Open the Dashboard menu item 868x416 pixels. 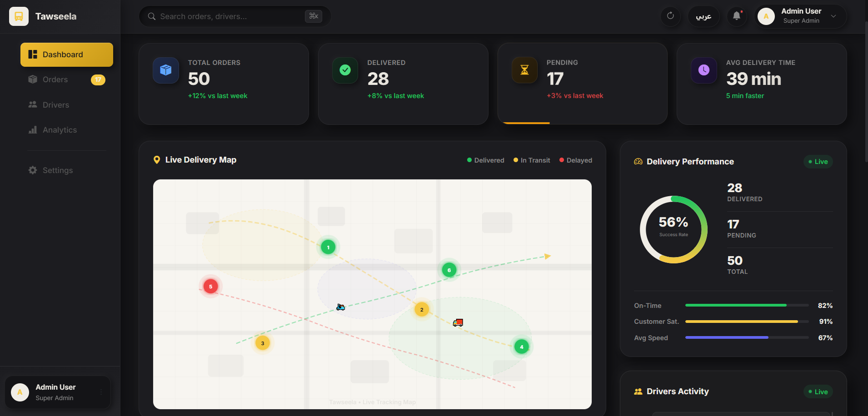(67, 54)
